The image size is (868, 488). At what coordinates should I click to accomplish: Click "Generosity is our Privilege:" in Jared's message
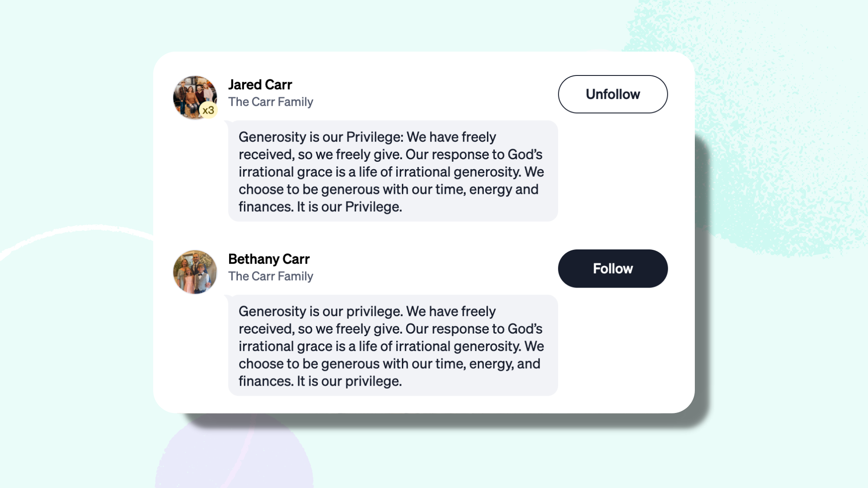(321, 137)
